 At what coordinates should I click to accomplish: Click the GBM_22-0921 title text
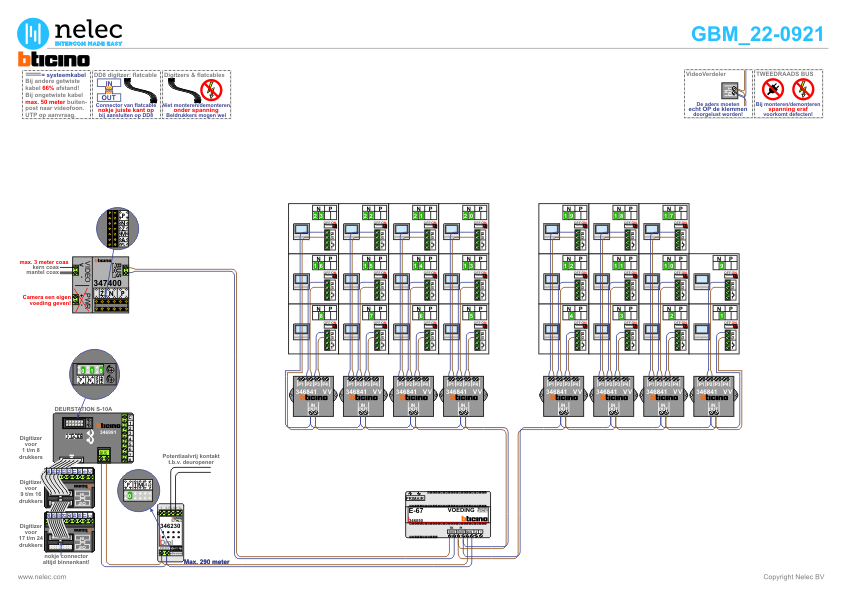757,34
